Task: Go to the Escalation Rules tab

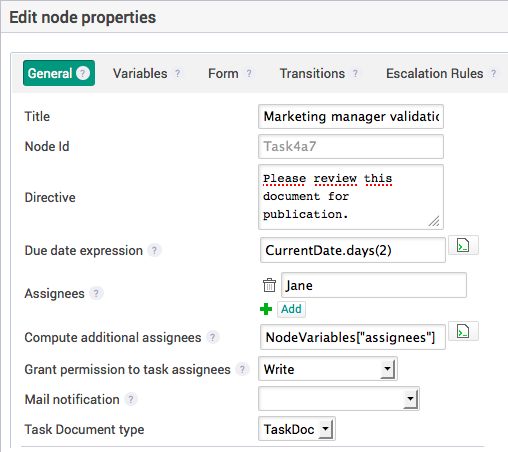Action: 434,73
